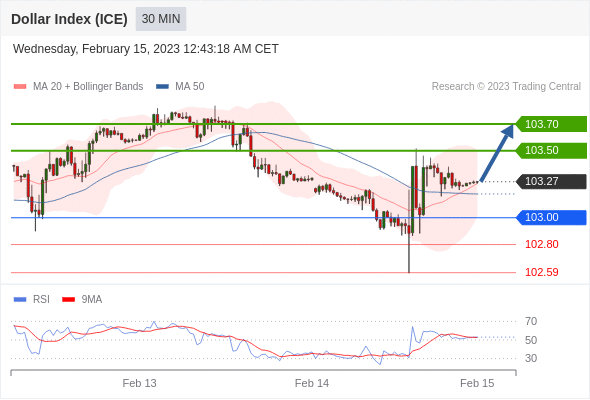Image resolution: width=590 pixels, height=400 pixels.
Task: Click the MA 50 blue legend swatch
Action: coord(162,87)
